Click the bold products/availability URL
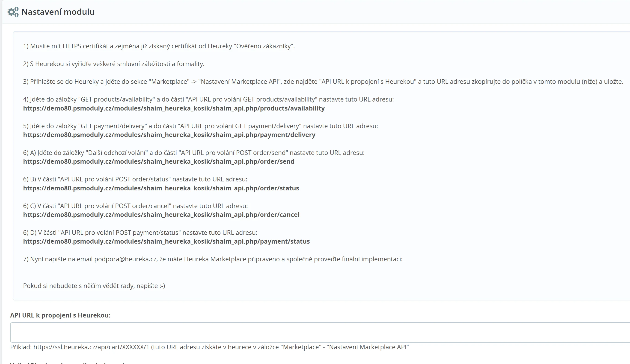 (174, 108)
